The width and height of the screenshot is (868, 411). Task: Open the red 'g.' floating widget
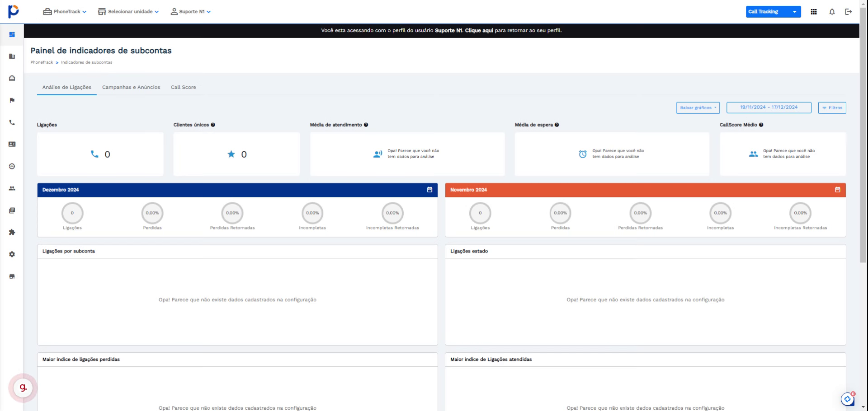(x=23, y=388)
